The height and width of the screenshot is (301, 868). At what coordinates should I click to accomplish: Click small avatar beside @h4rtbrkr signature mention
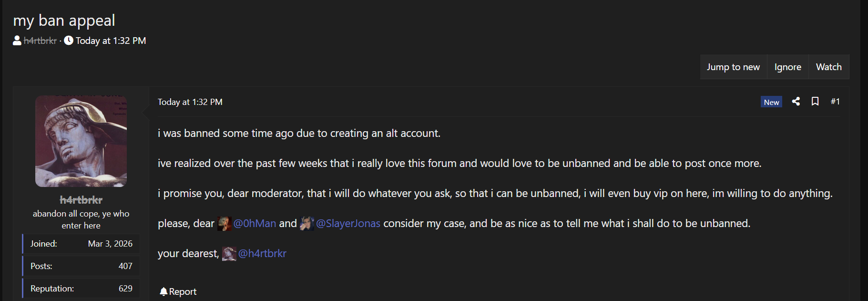(229, 254)
